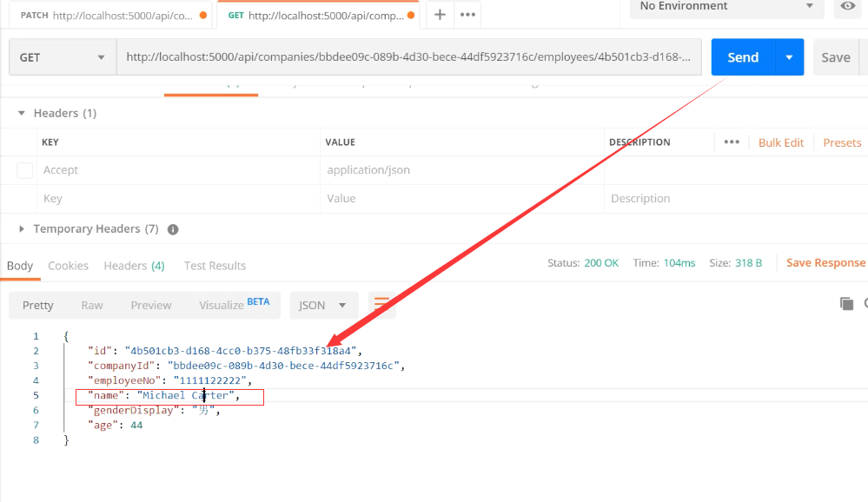Click the "employeeNo" value 1111122222
The width and height of the screenshot is (868, 502).
pyautogui.click(x=209, y=380)
